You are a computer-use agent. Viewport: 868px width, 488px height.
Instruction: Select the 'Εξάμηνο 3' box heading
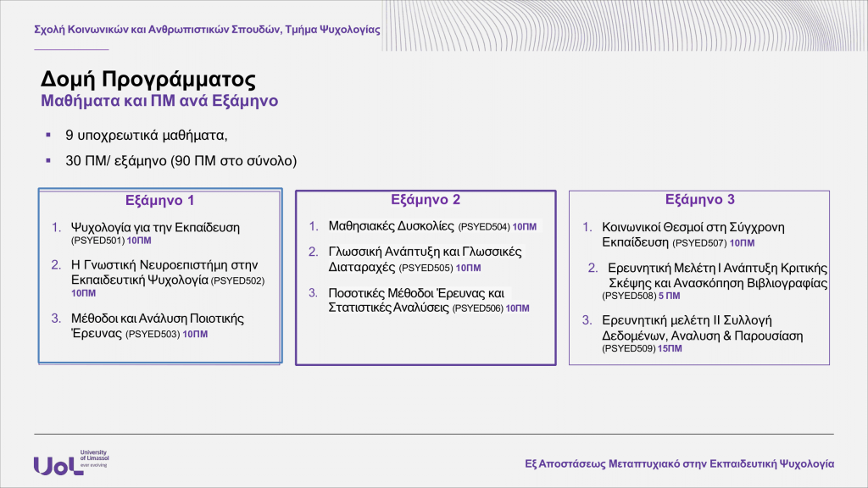click(x=699, y=200)
